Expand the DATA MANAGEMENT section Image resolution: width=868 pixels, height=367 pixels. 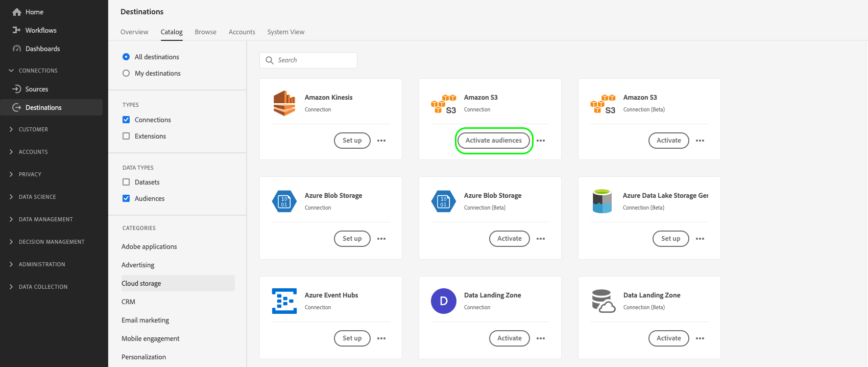pos(41,219)
